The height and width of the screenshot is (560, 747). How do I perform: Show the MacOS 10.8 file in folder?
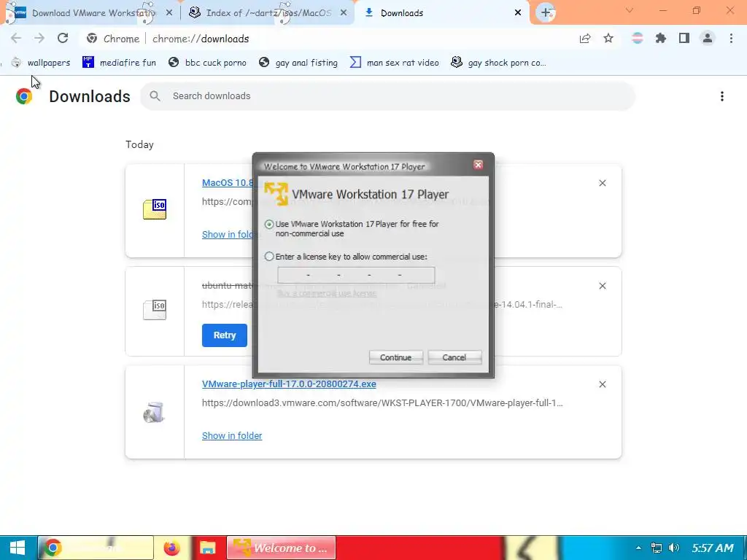(228, 234)
